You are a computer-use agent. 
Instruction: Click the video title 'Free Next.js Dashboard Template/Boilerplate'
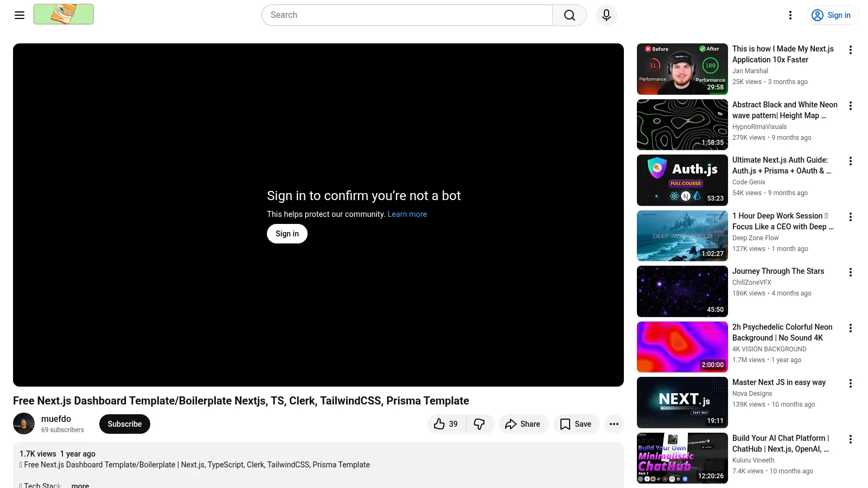241,401
